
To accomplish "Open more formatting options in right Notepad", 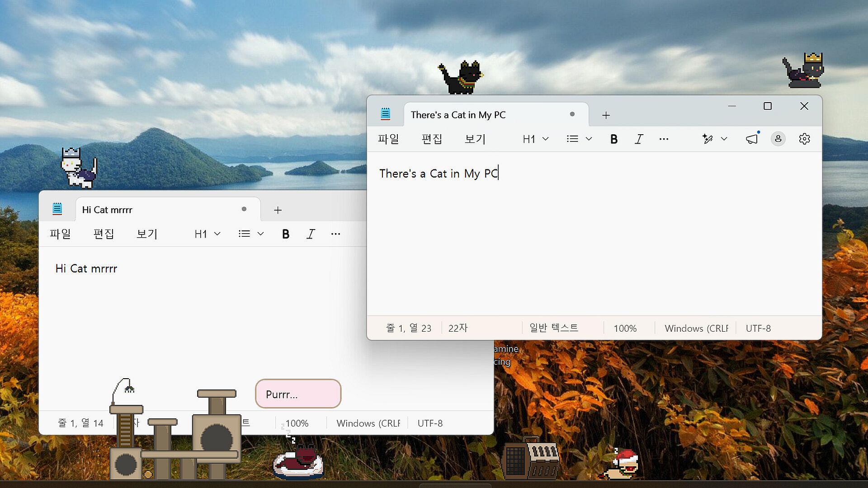I will (x=664, y=139).
